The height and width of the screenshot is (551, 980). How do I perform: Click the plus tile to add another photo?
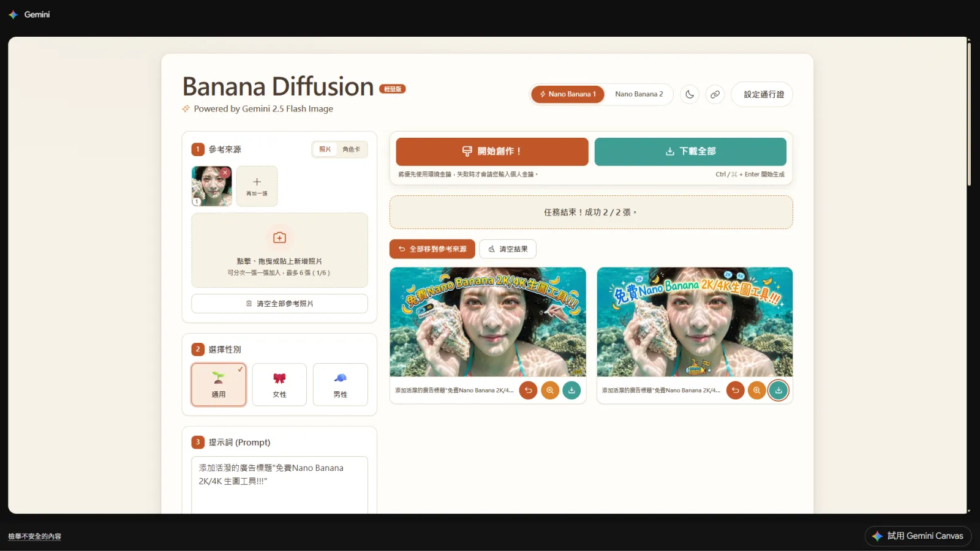[x=257, y=186]
